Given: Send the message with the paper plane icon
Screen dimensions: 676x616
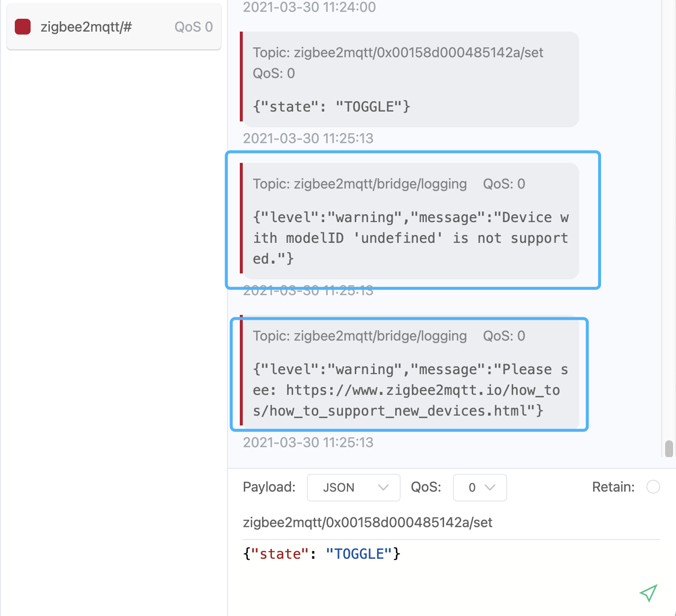Looking at the screenshot, I should (x=648, y=593).
